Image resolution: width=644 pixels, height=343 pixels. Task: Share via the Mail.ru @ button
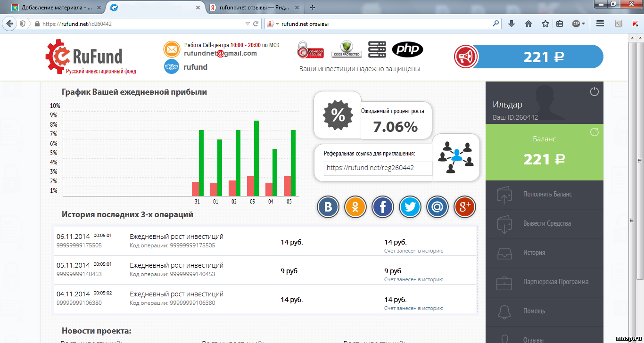coord(438,207)
